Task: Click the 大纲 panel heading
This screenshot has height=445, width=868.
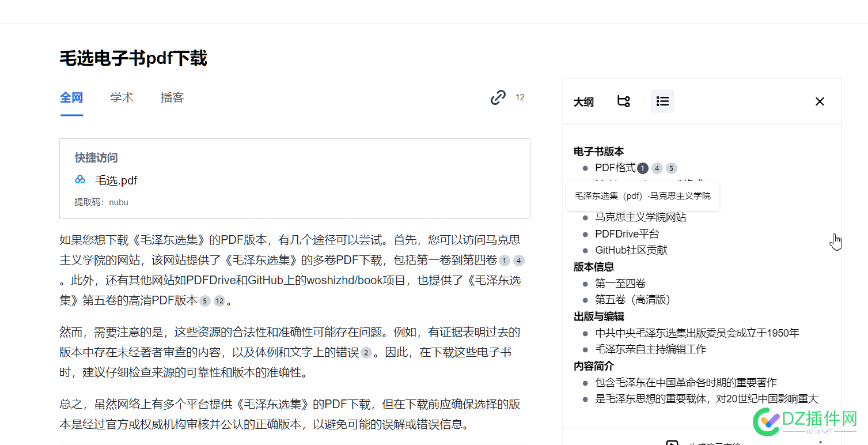Action: coord(583,102)
